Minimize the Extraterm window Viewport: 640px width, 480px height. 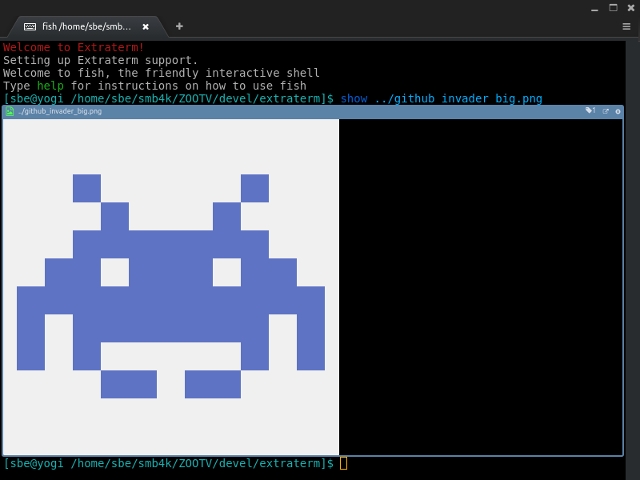(594, 9)
